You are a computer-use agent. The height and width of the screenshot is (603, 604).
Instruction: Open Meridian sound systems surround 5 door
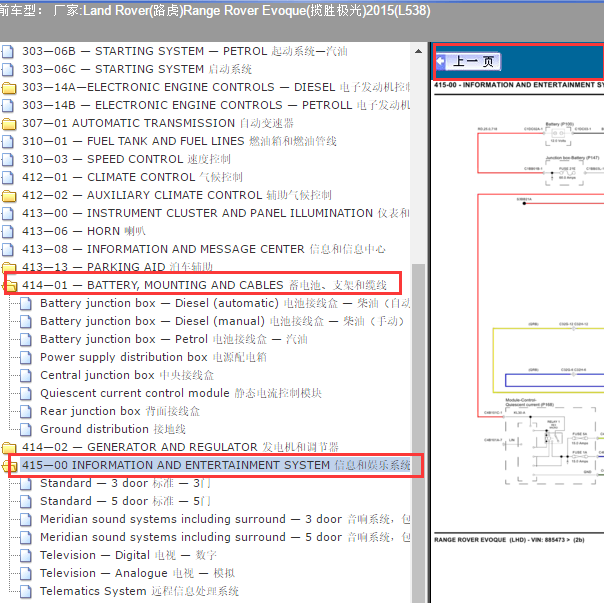pyautogui.click(x=225, y=537)
